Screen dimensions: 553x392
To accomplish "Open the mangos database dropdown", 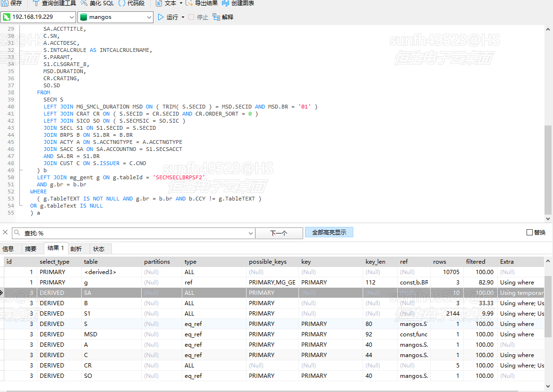I will (149, 17).
